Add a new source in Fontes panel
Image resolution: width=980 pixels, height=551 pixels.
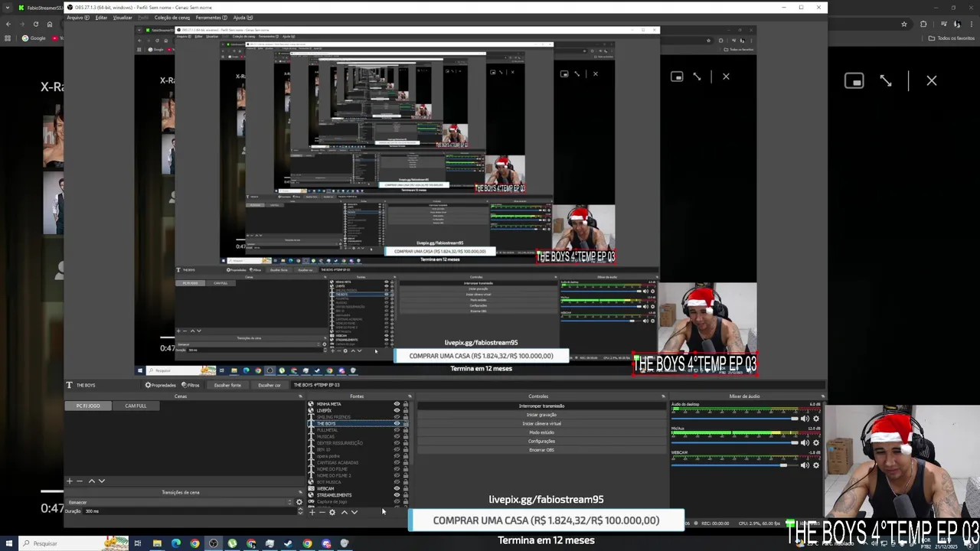312,512
